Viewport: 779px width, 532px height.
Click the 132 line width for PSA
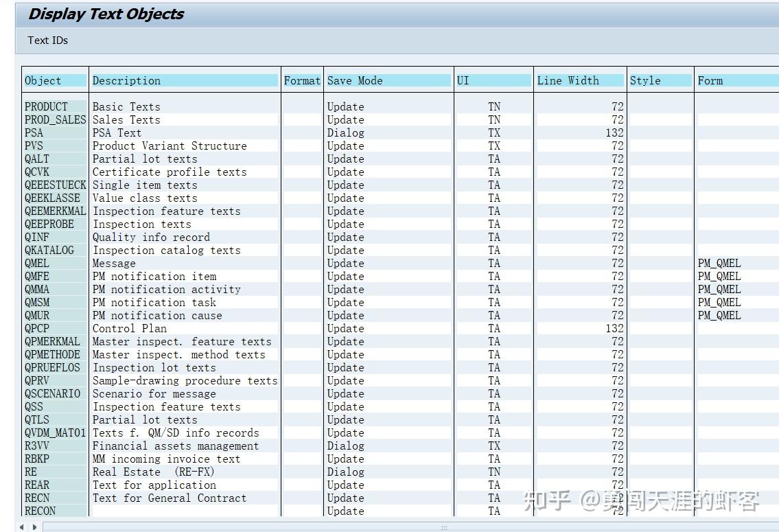[x=614, y=132]
